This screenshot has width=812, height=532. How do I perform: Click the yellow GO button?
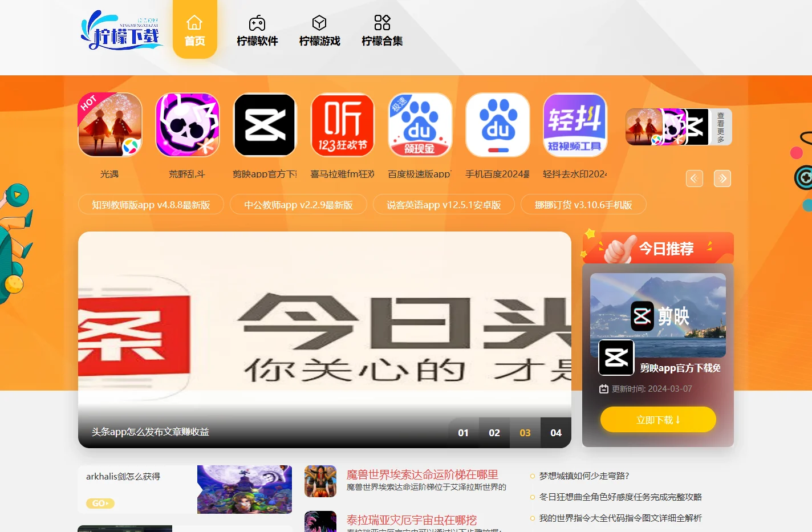[100, 503]
